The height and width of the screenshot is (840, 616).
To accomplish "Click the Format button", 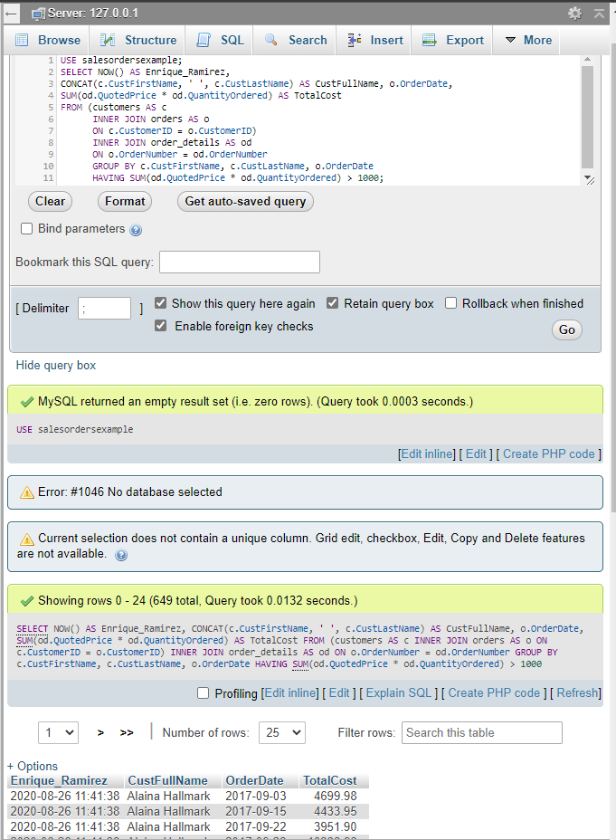I will click(x=125, y=202).
